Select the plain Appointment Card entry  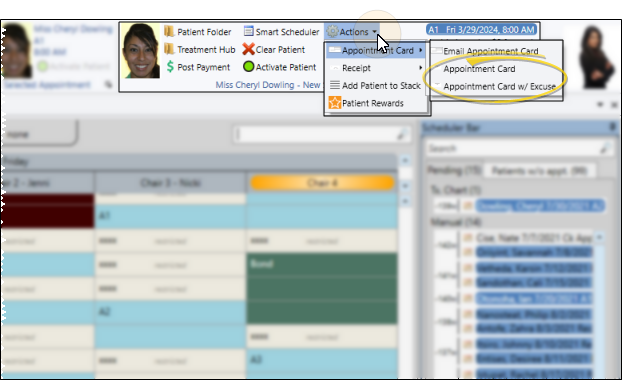(x=479, y=69)
